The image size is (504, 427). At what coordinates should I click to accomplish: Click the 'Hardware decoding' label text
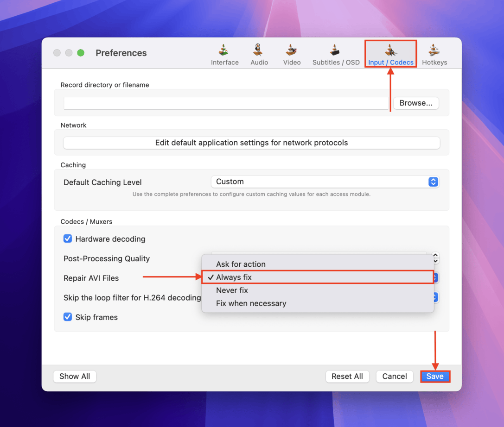point(110,239)
